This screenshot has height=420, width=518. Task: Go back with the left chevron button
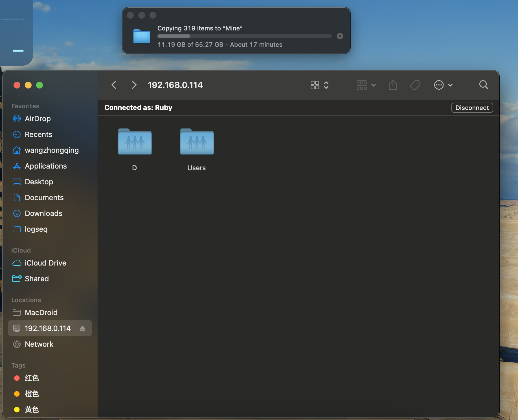(114, 85)
